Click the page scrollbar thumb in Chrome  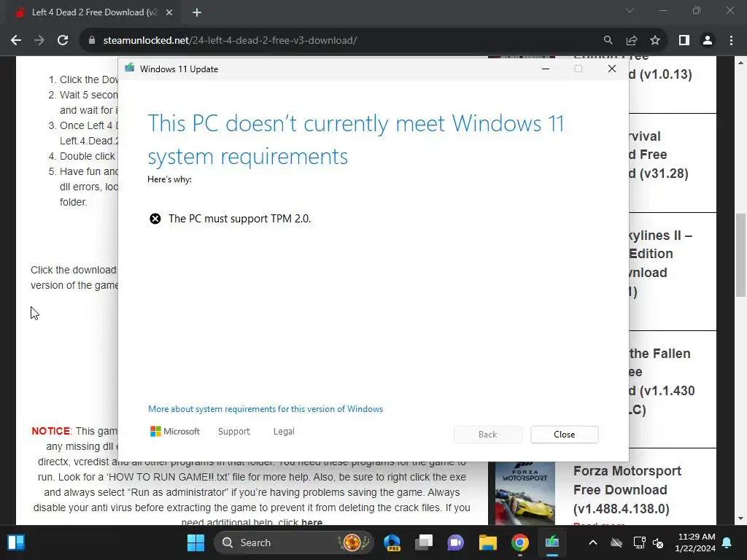pyautogui.click(x=740, y=254)
